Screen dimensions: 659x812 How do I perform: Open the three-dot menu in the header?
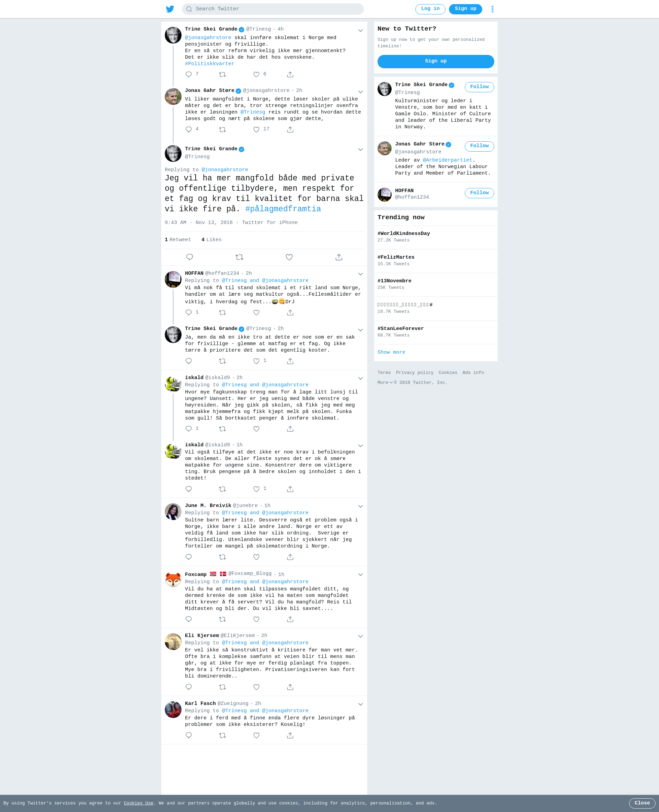tap(492, 9)
